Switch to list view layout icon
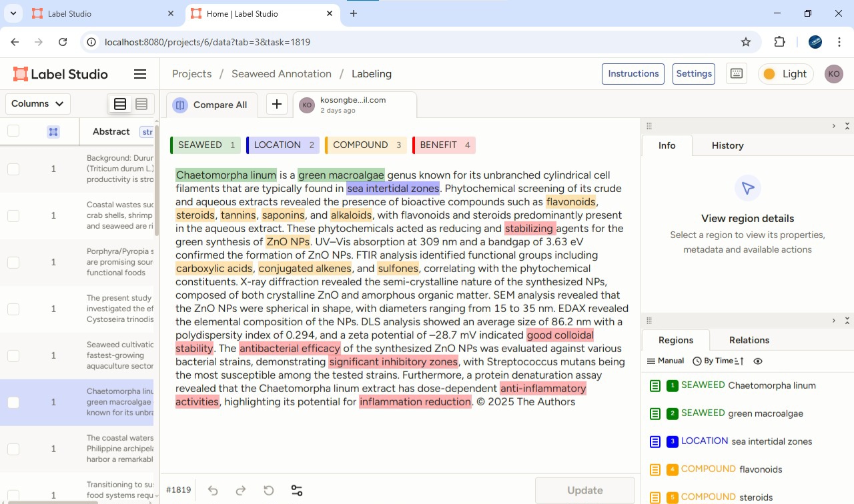854x504 pixels. 120,104
